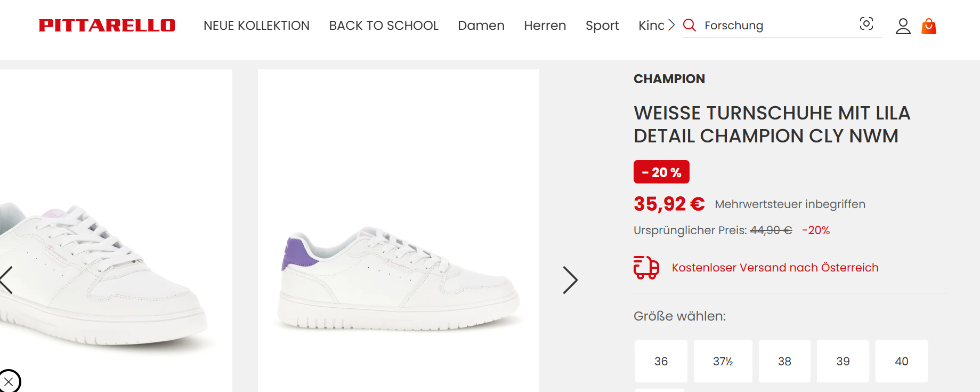Viewport: 980px width, 392px height.
Task: Open the shopping bag cart icon
Action: point(929,26)
